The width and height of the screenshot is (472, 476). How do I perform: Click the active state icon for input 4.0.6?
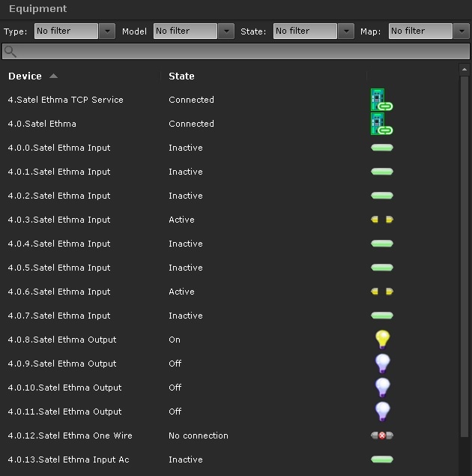click(x=381, y=292)
